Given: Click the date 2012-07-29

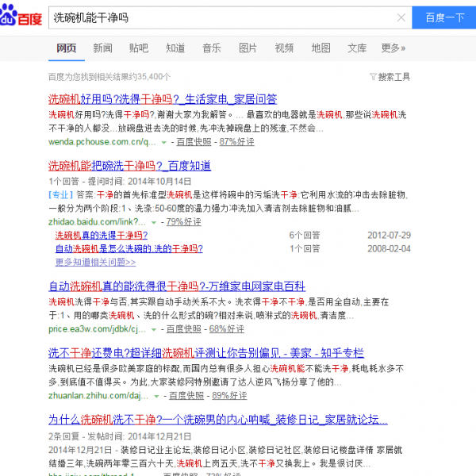Looking at the screenshot, I should tap(389, 236).
